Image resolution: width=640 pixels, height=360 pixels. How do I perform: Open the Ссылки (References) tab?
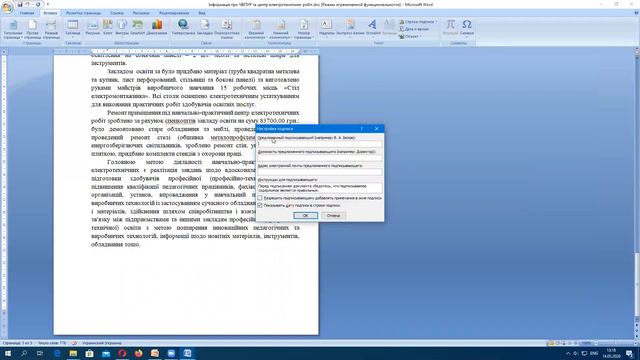(117, 13)
